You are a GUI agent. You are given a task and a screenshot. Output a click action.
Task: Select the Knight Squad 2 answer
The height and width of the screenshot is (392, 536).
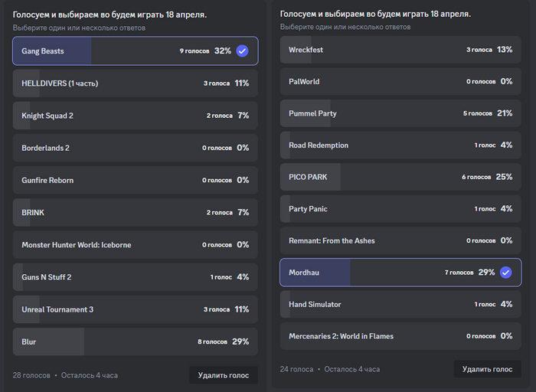(136, 116)
